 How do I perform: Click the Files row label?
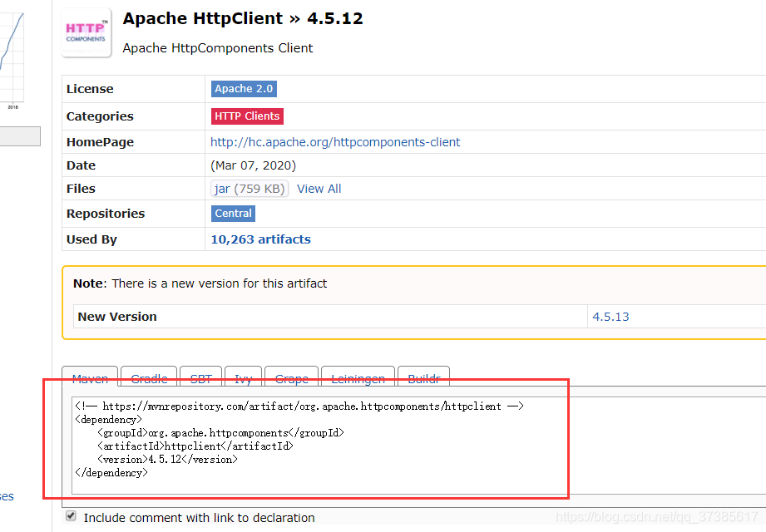tap(82, 189)
